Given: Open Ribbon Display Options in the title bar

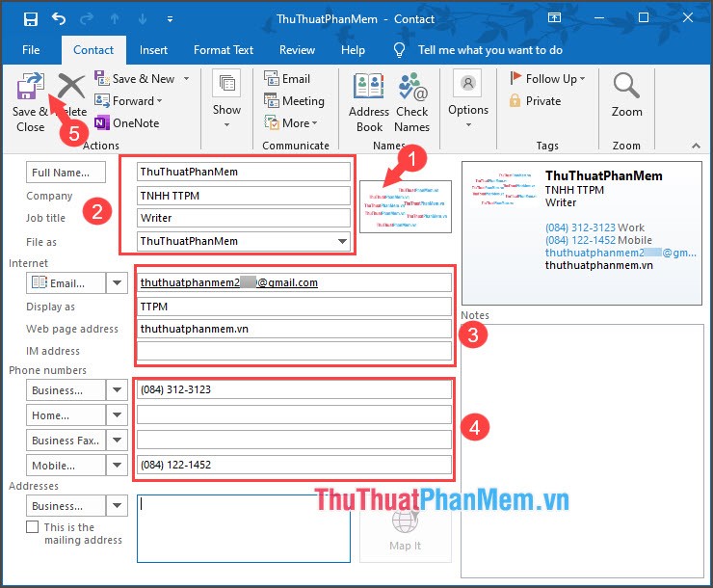Looking at the screenshot, I should [x=554, y=17].
